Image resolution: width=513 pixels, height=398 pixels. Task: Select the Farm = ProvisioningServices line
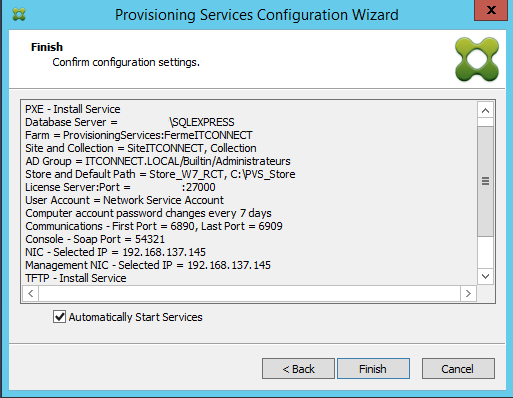(x=139, y=135)
